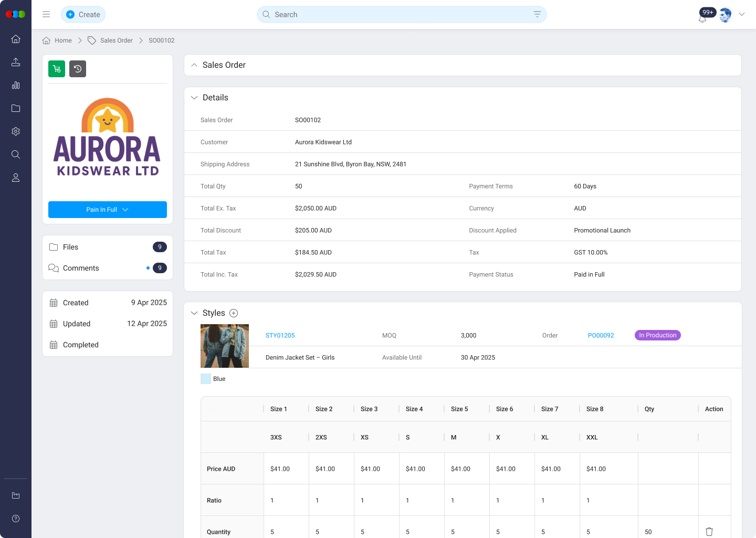Viewport: 756px width, 538px height.
Task: Open the Denim Jacket Set thumbnail image
Action: (x=224, y=346)
